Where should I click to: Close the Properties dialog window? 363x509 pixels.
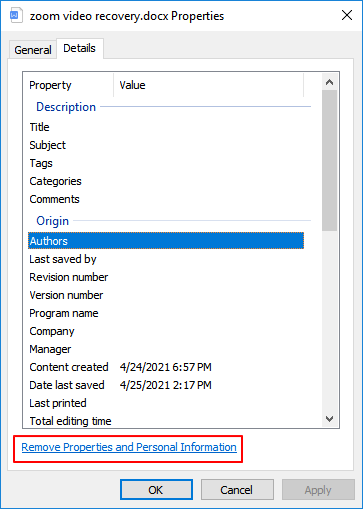point(347,15)
